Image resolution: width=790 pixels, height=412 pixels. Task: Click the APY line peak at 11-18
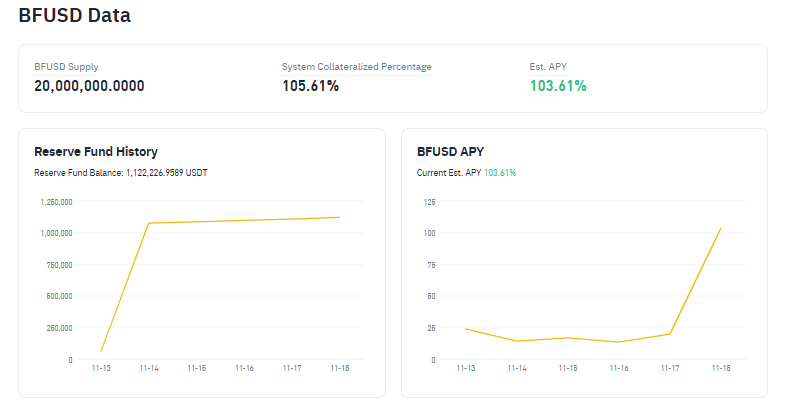[x=720, y=228]
